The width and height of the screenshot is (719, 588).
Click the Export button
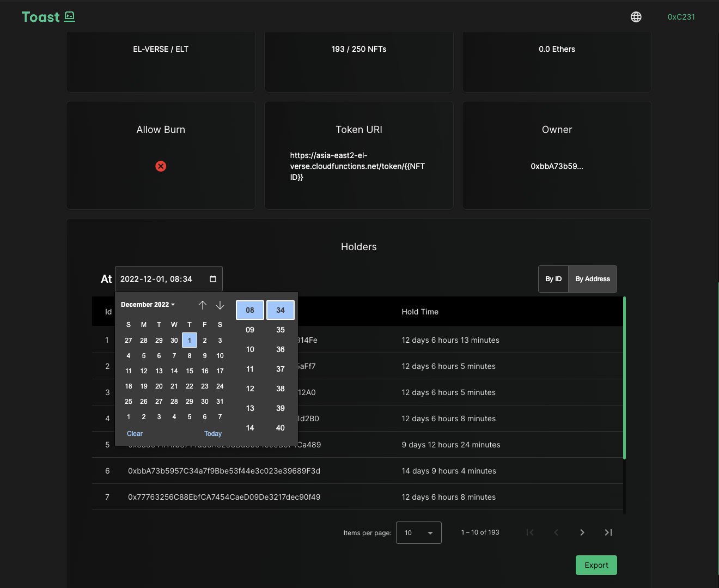pos(596,565)
